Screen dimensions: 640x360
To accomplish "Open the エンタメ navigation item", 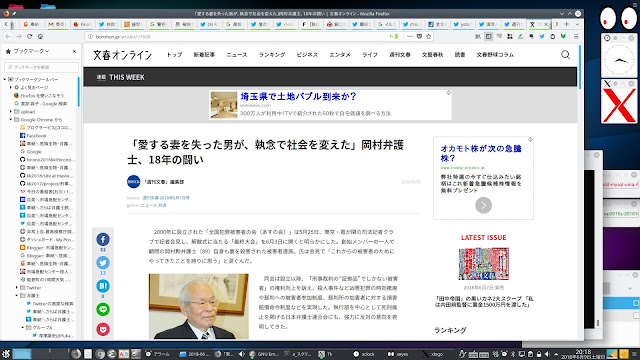I will (340, 55).
